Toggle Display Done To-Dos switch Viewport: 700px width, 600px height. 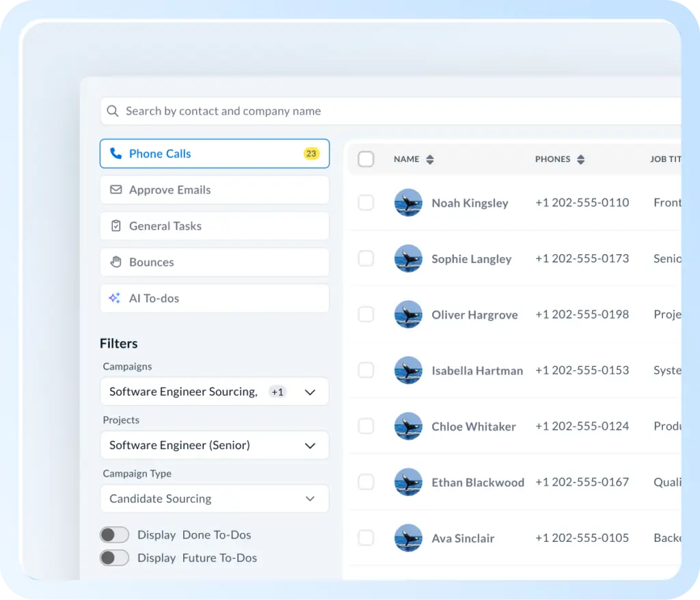(114, 534)
